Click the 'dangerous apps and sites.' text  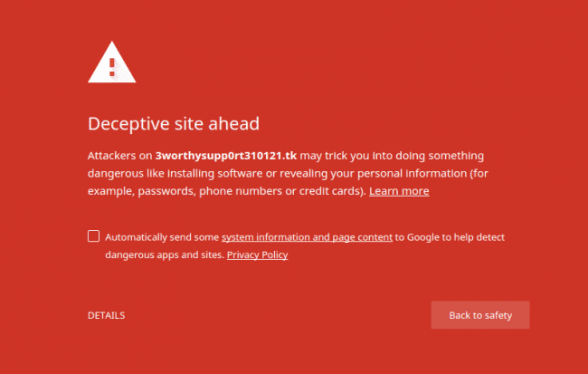pyautogui.click(x=165, y=255)
